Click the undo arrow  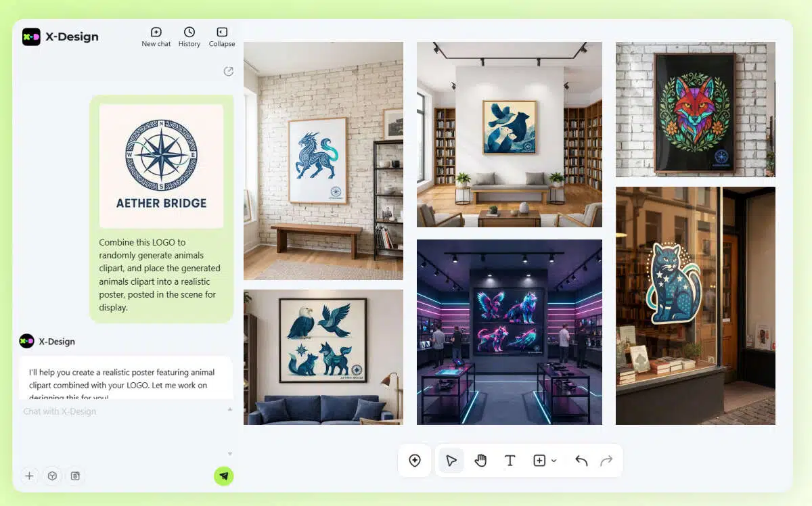pos(581,461)
